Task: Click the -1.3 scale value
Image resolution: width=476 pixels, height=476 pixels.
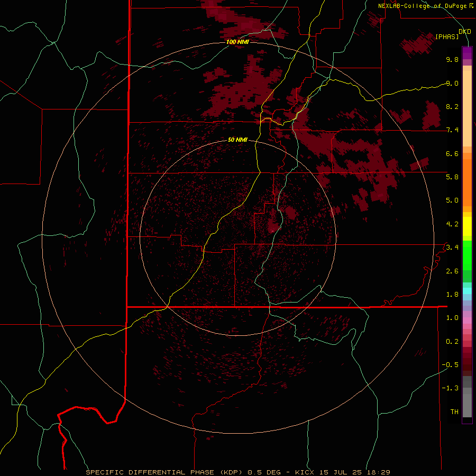Action: pos(450,388)
